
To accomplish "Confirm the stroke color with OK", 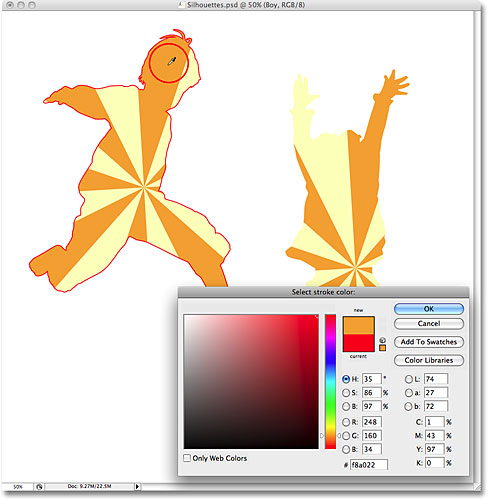I will coord(429,309).
